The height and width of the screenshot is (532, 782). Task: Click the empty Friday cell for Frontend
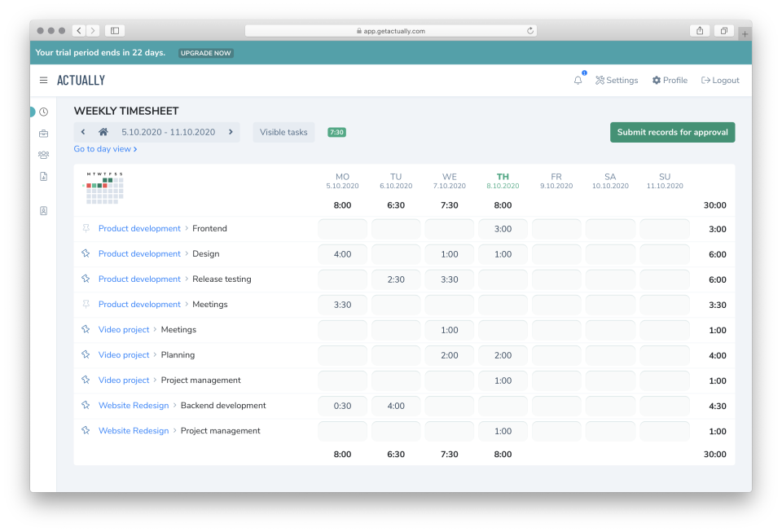[x=556, y=229]
